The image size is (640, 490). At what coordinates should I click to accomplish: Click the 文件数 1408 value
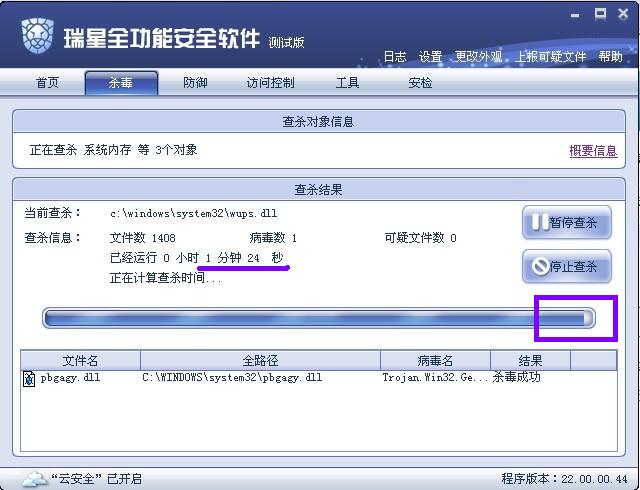coord(142,238)
